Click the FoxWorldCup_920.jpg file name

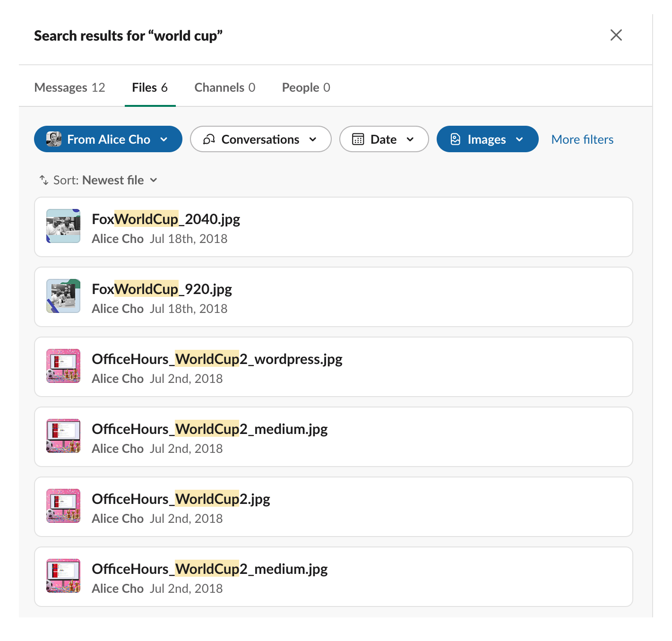(162, 289)
